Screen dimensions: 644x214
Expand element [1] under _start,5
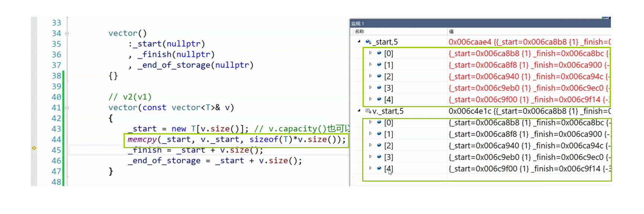[370, 65]
